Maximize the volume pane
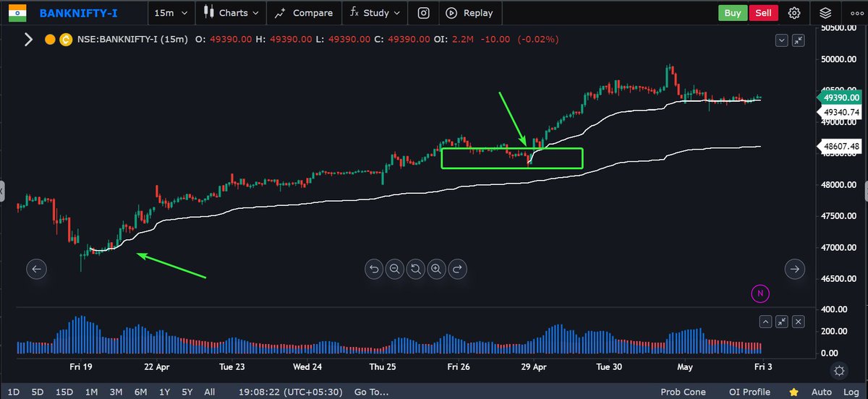 coord(782,322)
